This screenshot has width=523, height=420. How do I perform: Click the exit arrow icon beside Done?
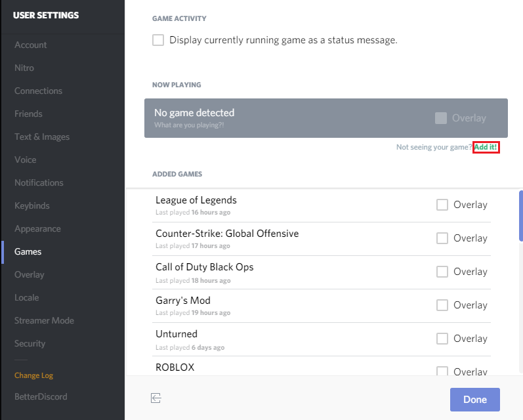click(156, 398)
